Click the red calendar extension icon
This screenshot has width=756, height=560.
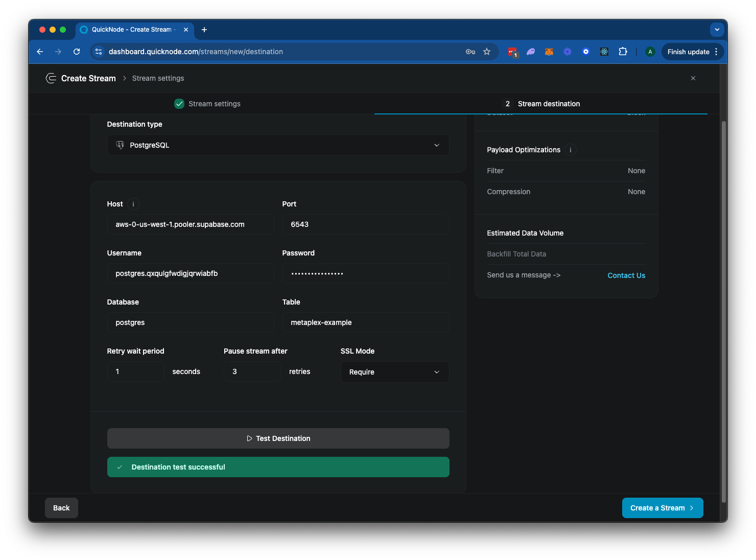(512, 52)
